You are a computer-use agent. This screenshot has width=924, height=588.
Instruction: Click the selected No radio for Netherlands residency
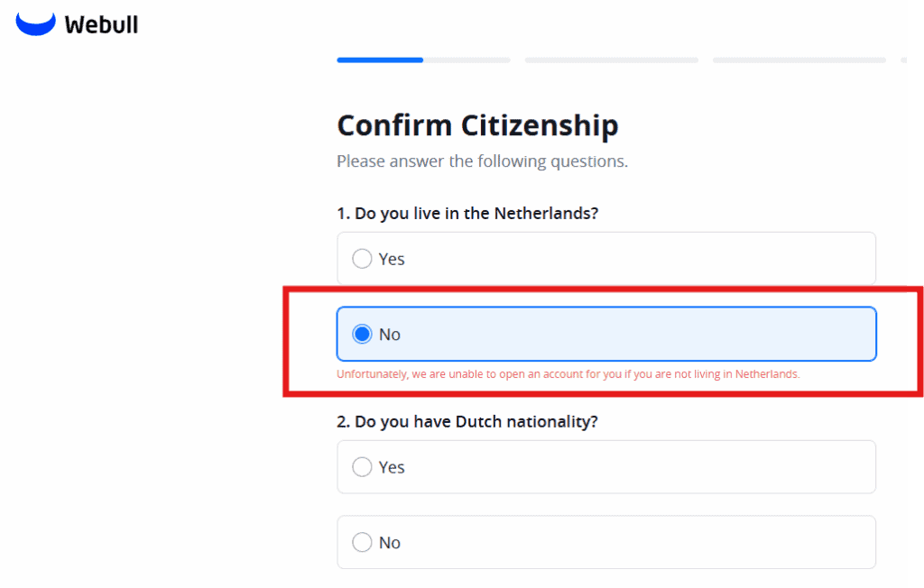(x=362, y=335)
